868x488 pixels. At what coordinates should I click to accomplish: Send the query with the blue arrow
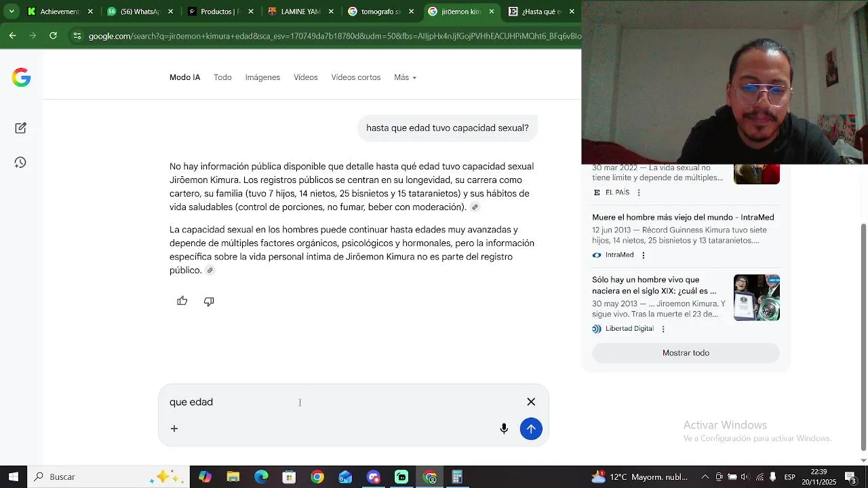531,428
